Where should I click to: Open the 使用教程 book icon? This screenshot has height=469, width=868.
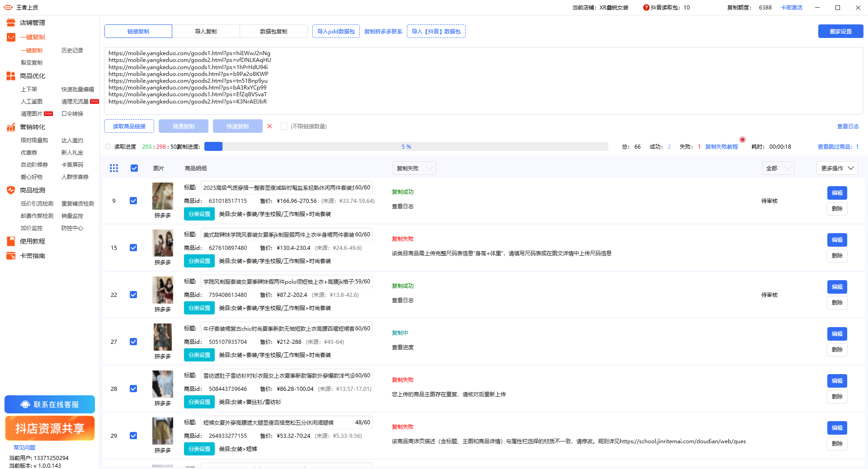pos(11,241)
